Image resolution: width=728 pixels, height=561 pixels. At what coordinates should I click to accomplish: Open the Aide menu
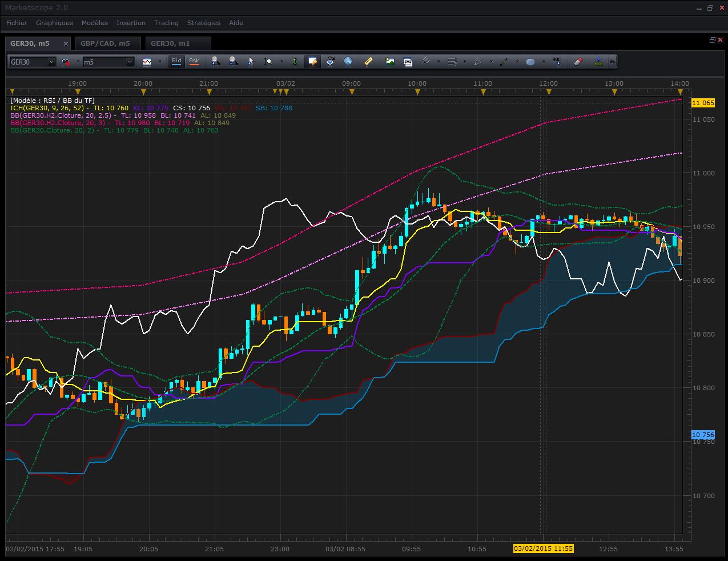click(x=236, y=23)
